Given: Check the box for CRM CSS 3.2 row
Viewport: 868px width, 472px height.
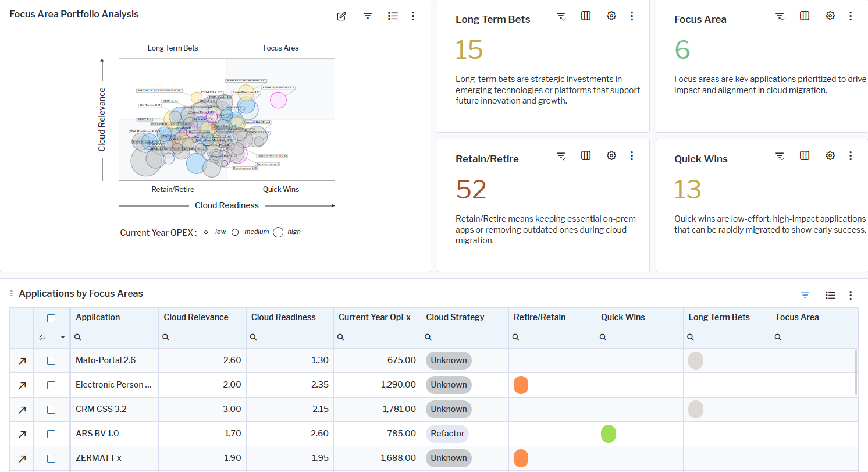Looking at the screenshot, I should pos(51,410).
